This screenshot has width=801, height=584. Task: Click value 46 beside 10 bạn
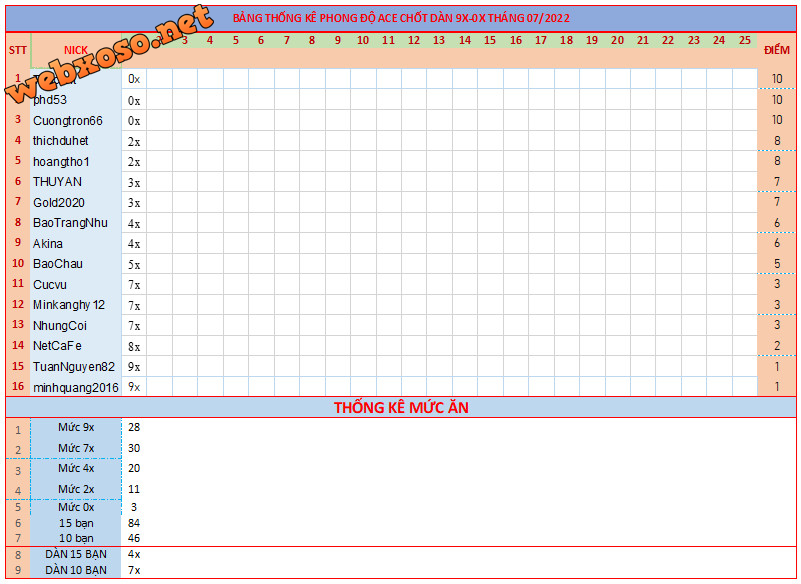pyautogui.click(x=134, y=538)
